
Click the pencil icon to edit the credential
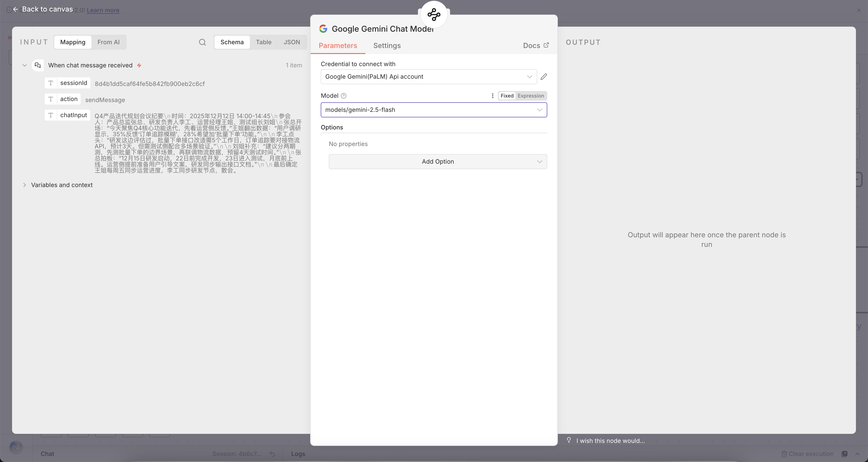(544, 77)
